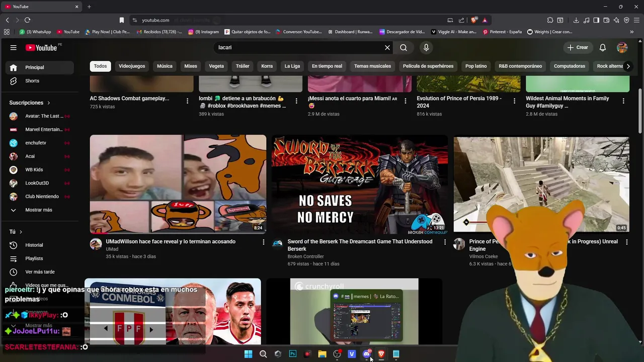Toggle the browser sidebar panel icon
644x362 pixels.
[596, 20]
